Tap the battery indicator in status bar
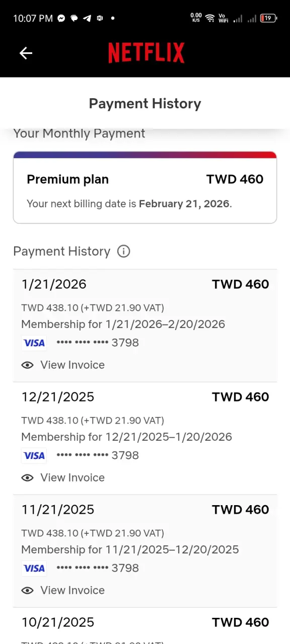Screen dimensions: 290x644 click(x=267, y=18)
